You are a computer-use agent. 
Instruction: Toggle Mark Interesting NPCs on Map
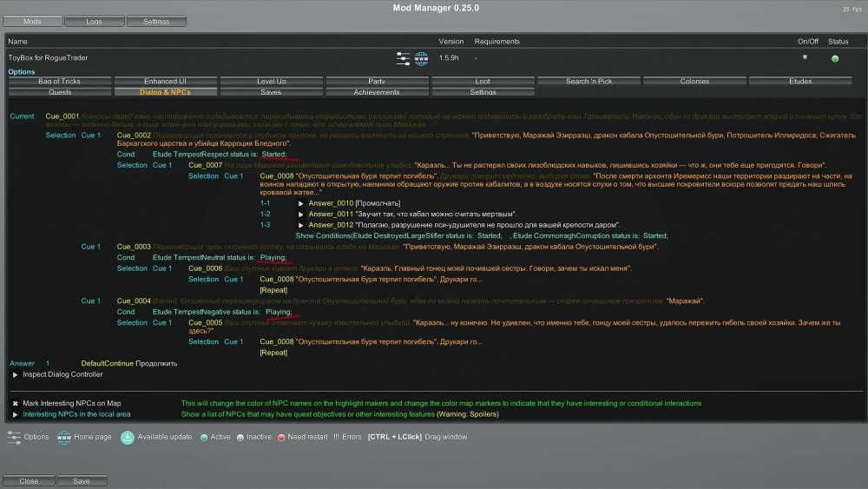tap(15, 404)
